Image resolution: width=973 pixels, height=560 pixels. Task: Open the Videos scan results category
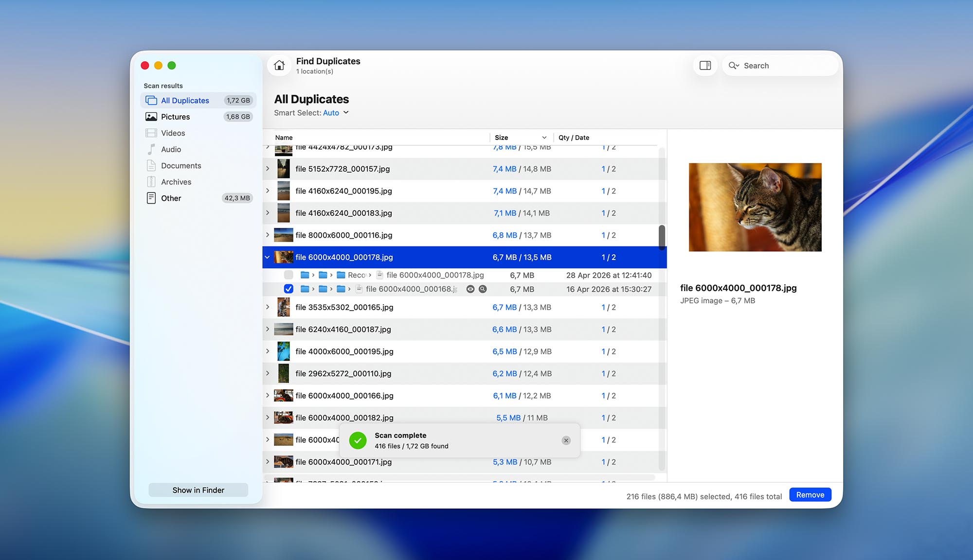tap(172, 133)
